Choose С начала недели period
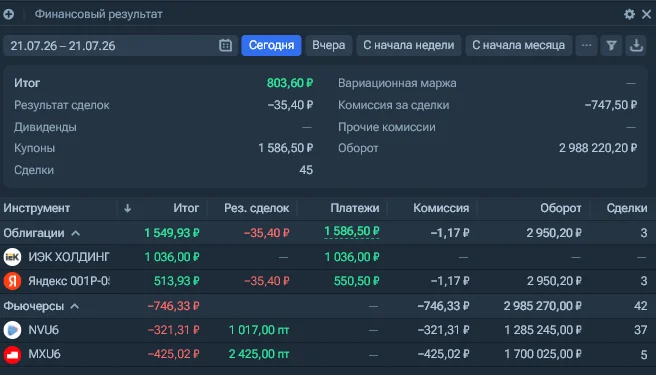Viewport: 656px width, 375px height. coord(408,45)
